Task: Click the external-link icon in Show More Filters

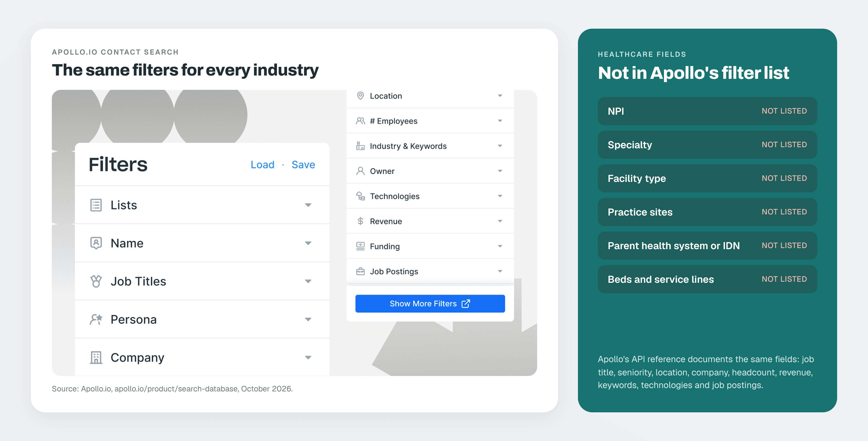Action: (x=465, y=303)
